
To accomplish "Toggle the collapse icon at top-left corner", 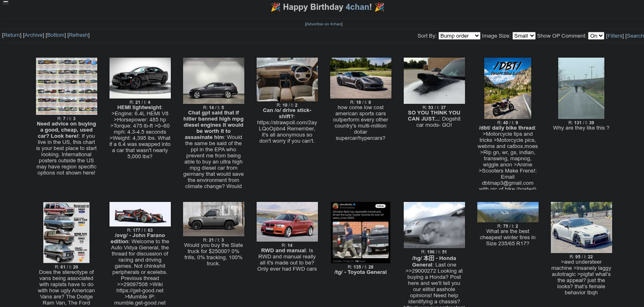I will (x=6, y=2).
